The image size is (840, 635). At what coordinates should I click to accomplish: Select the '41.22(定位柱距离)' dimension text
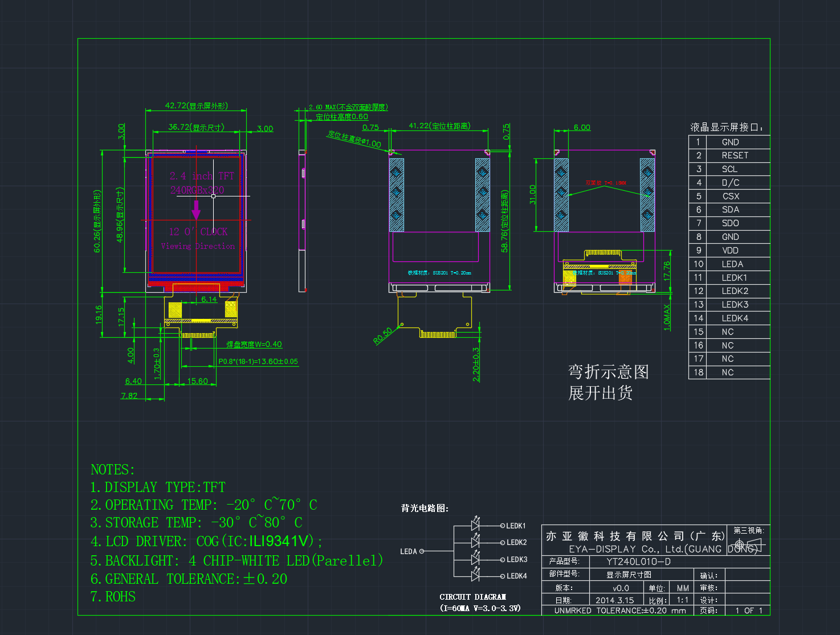click(439, 126)
